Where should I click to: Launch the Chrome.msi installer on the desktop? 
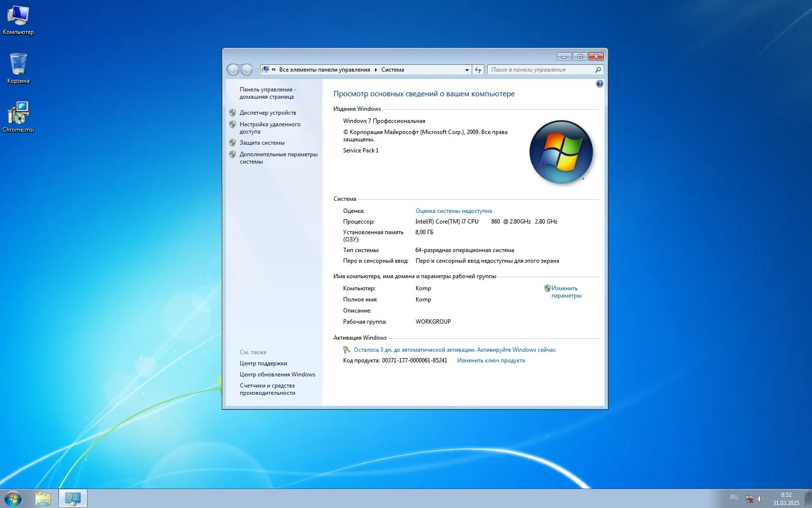pyautogui.click(x=19, y=115)
